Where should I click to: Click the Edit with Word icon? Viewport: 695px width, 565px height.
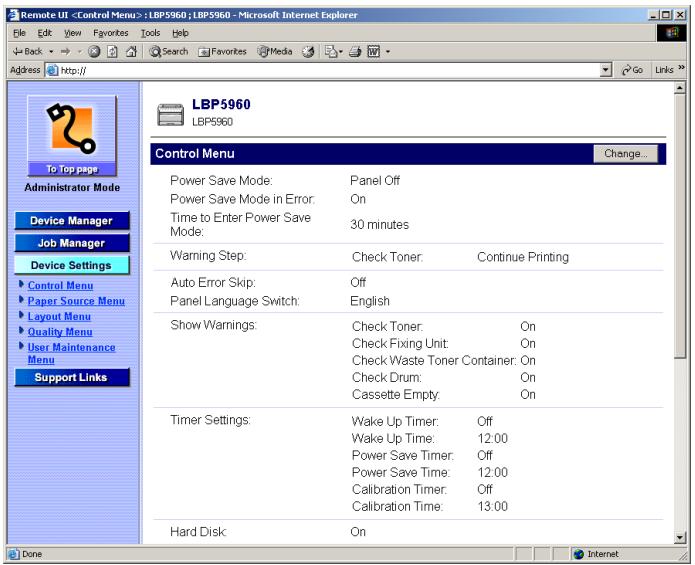[x=374, y=51]
